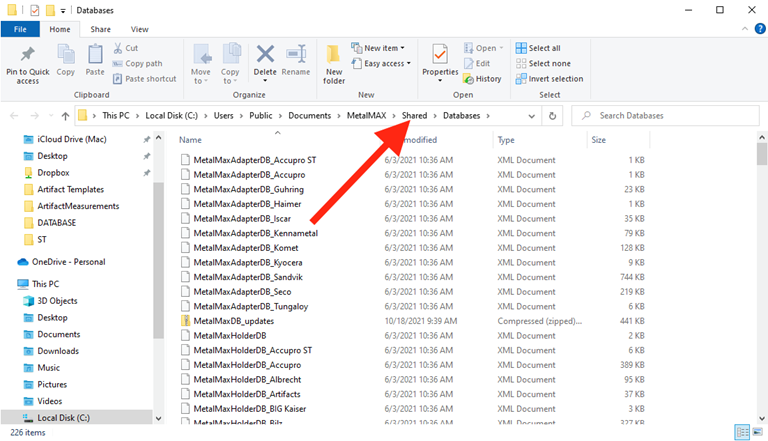The image size is (768, 441).
Task: Select OneDrive - Personal in sidebar
Action: [61, 262]
